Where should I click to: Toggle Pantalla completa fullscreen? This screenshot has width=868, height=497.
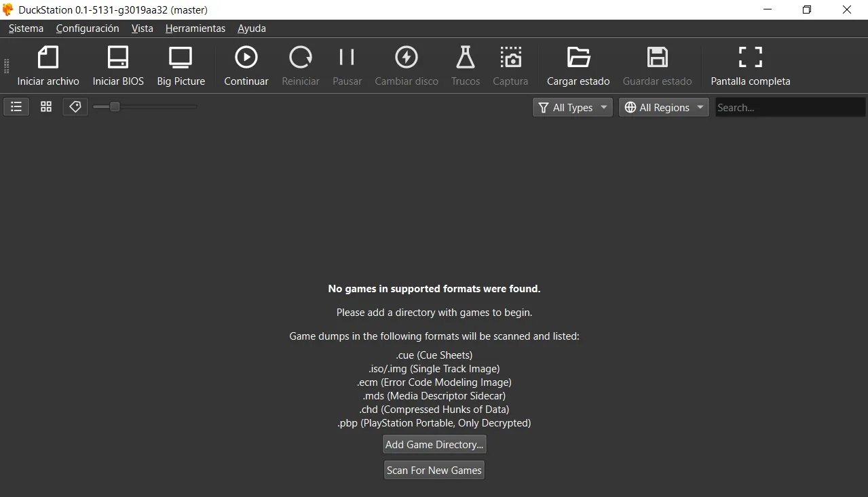pyautogui.click(x=750, y=58)
